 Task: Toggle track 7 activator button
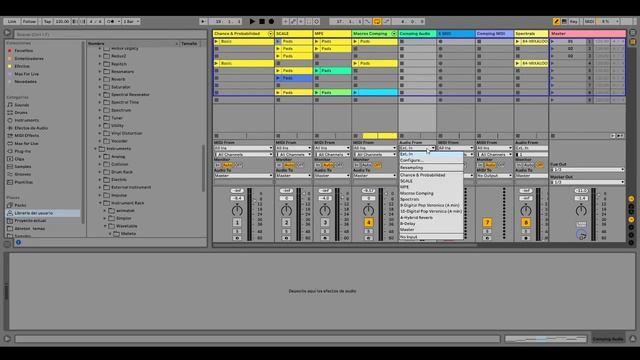pos(487,222)
